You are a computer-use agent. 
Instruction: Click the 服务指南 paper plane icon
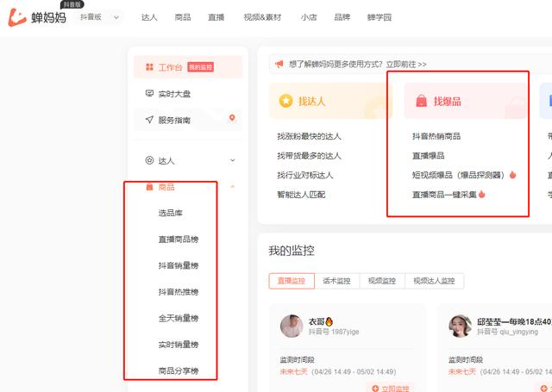pyautogui.click(x=149, y=120)
